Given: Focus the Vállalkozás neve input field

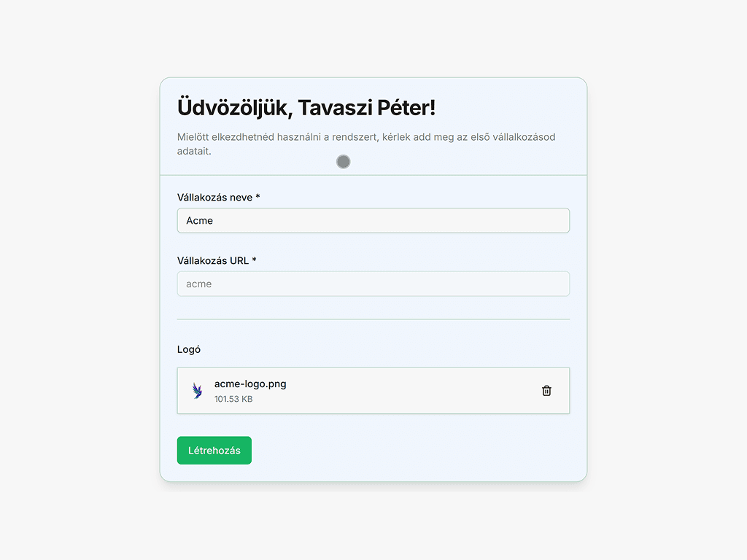Looking at the screenshot, I should (373, 220).
